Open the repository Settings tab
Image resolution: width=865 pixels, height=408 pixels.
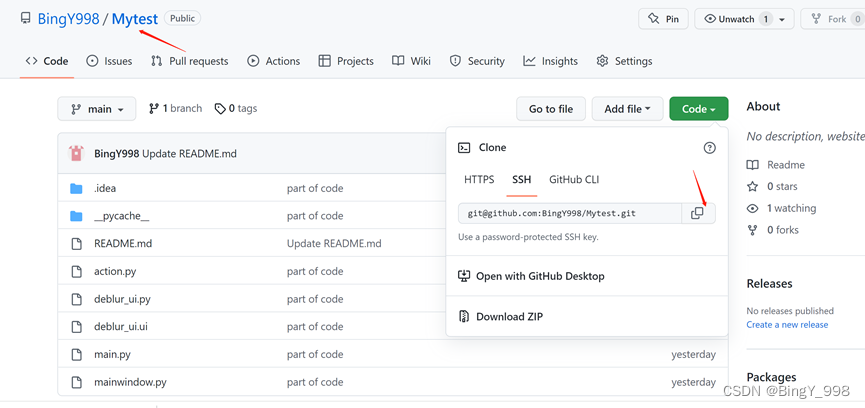624,61
